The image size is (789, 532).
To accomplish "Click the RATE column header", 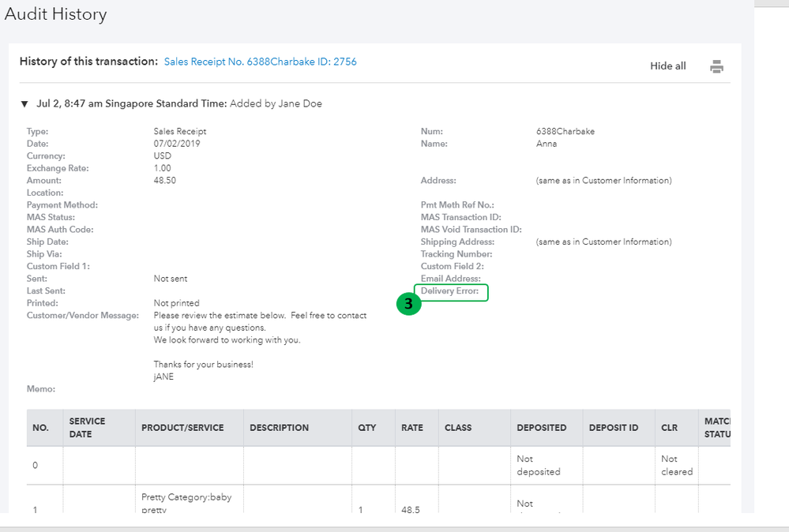I will [x=411, y=428].
